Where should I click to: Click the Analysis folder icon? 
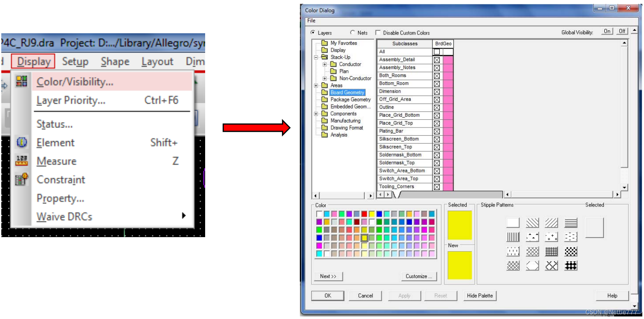325,135
